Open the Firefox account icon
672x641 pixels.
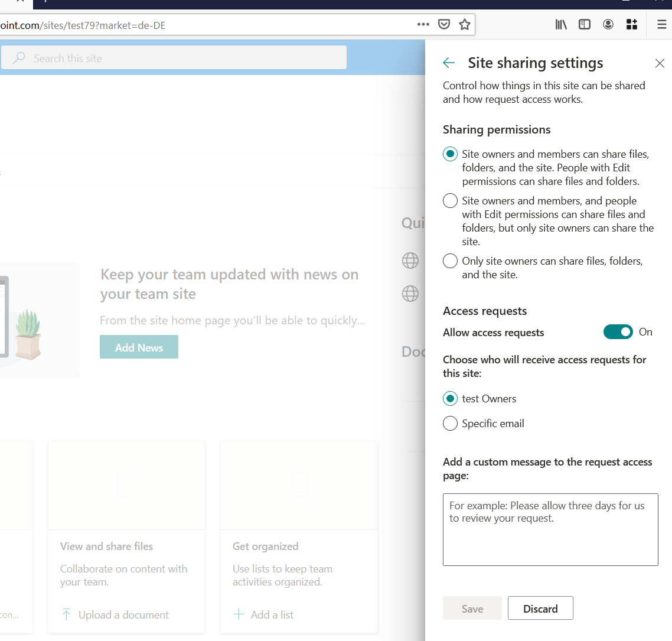[608, 24]
